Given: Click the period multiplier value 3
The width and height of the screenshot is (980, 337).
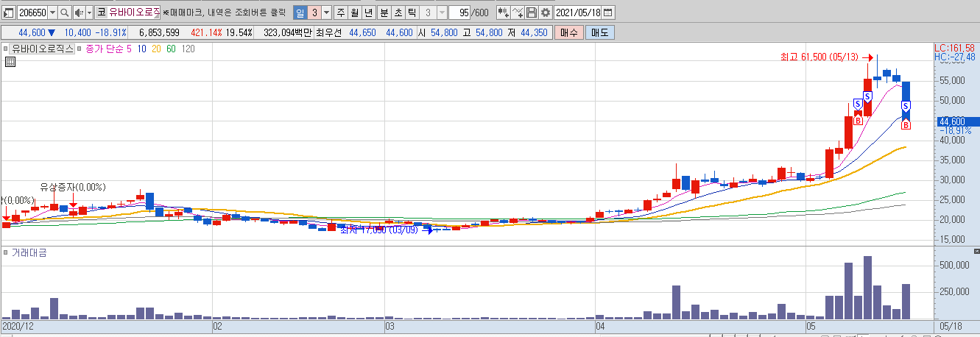Looking at the screenshot, I should tap(314, 13).
